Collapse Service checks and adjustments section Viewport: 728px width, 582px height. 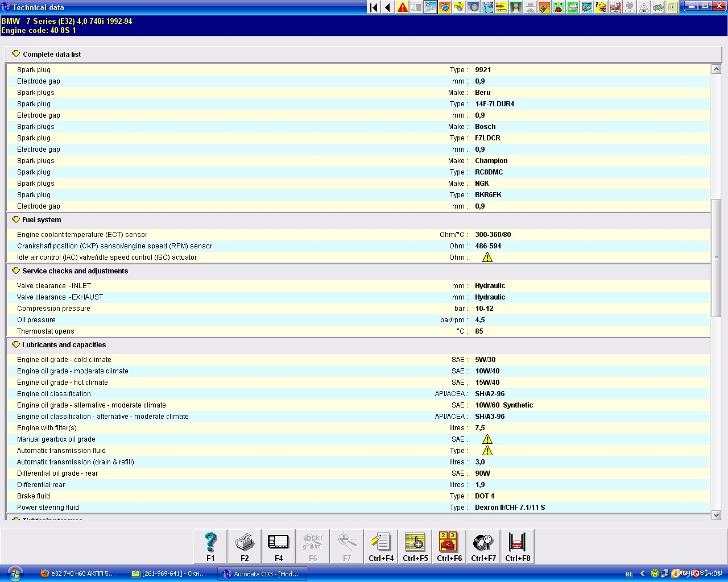click(x=16, y=271)
